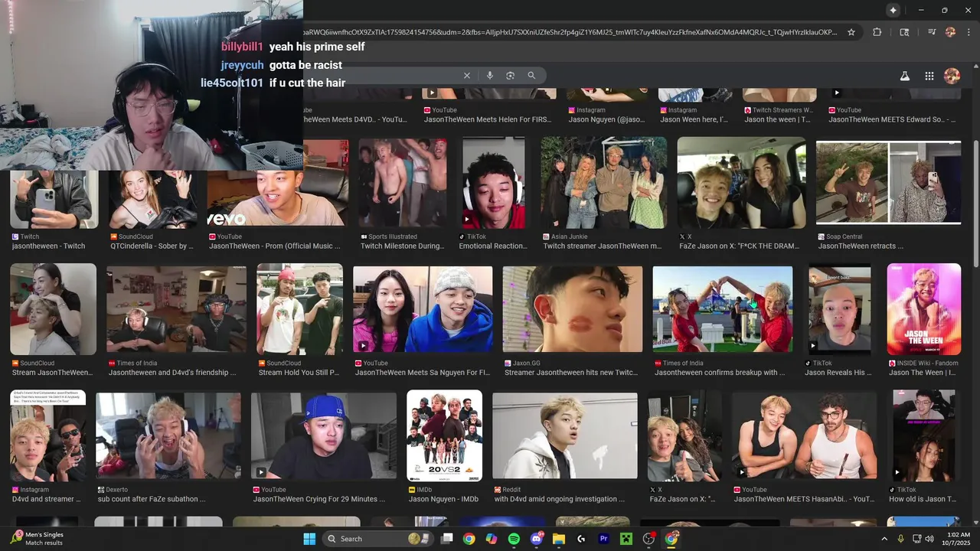The width and height of the screenshot is (980, 551).
Task: Open the Dexerto sub count after FaZe result
Action: pos(168,436)
